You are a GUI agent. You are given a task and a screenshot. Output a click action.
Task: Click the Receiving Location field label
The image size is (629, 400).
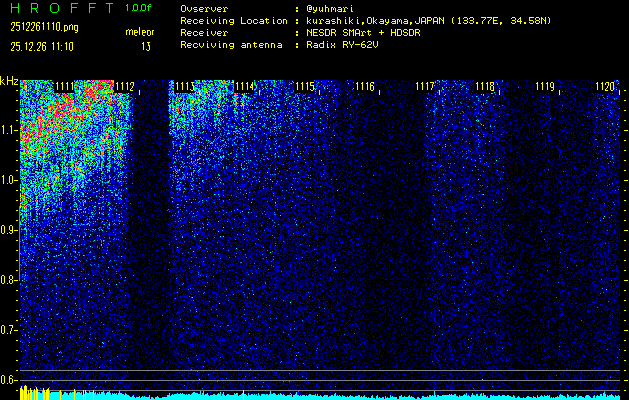pos(234,21)
